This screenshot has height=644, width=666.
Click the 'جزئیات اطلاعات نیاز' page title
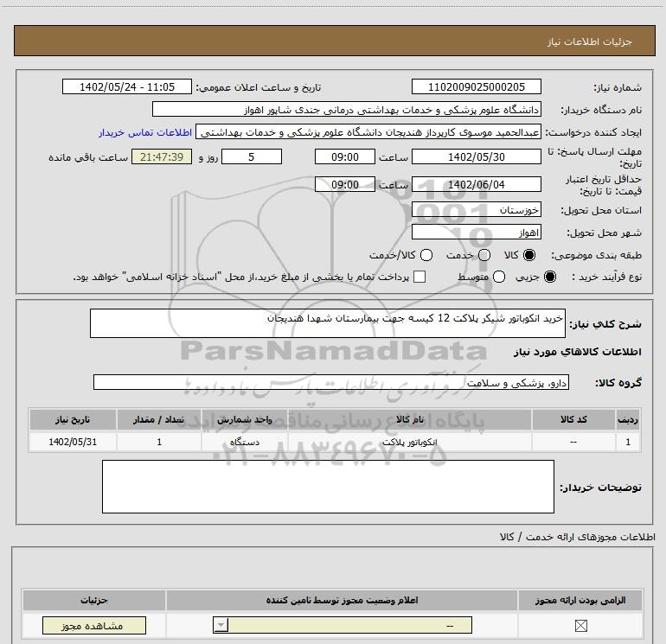pyautogui.click(x=590, y=41)
